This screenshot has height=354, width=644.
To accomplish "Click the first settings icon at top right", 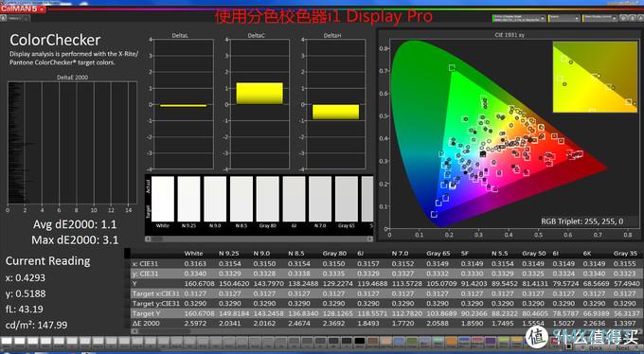I will 623,19.
